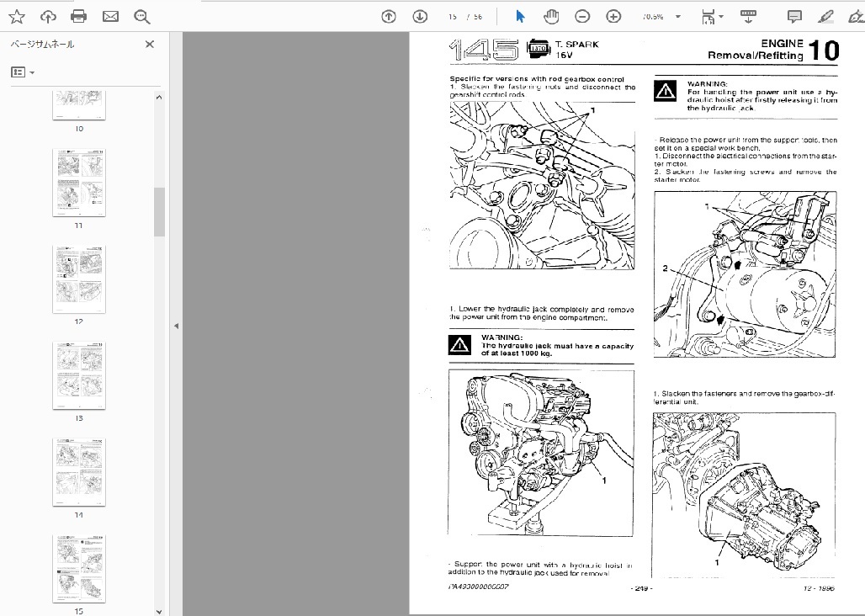Select page 10 thumbnail
Image resolution: width=865 pixels, height=616 pixels.
pos(79,105)
